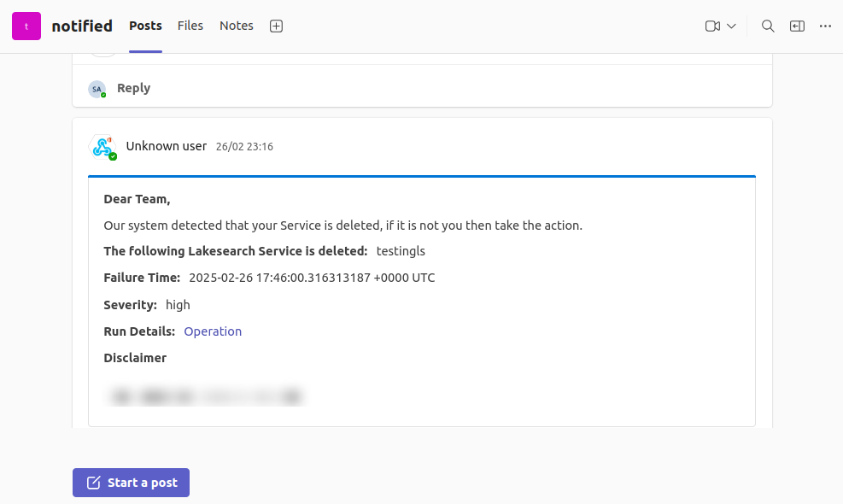Click the testingls service name text
This screenshot has width=843, height=504.
401,251
